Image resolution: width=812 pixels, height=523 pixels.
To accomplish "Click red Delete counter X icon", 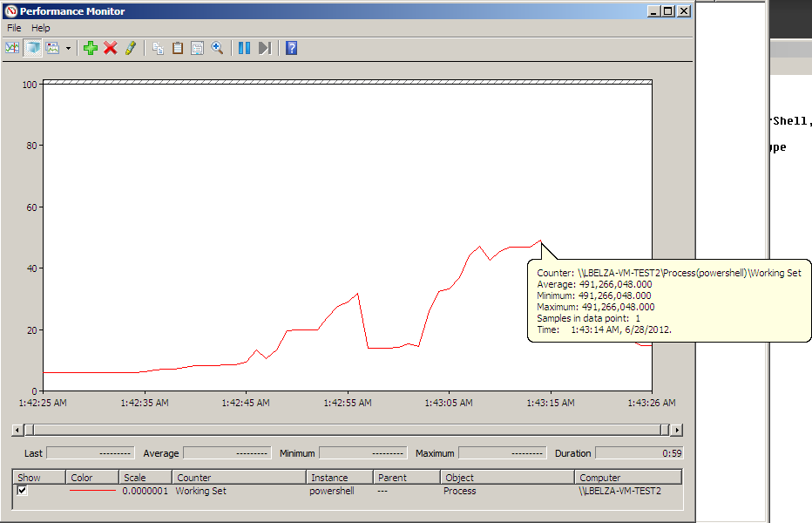I will coord(111,48).
